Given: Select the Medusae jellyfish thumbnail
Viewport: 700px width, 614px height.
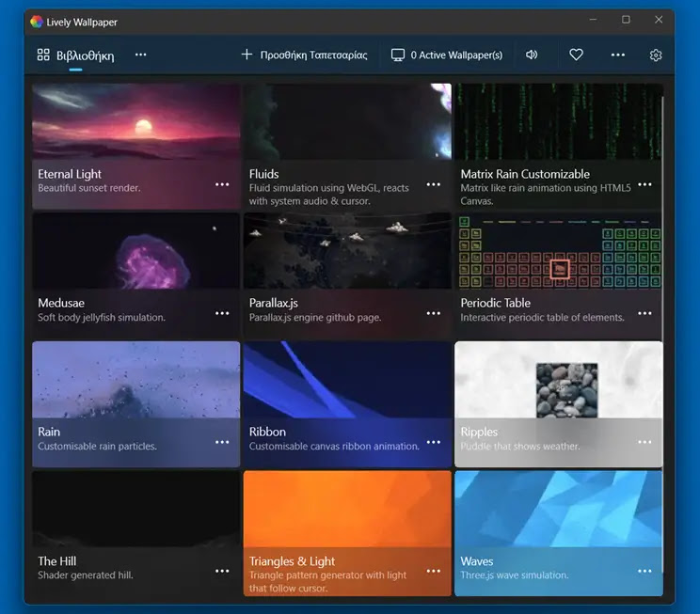Looking at the screenshot, I should pyautogui.click(x=136, y=251).
